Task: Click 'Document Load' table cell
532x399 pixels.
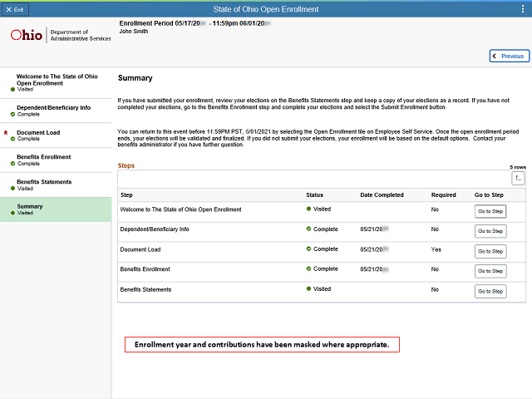Action: click(x=140, y=249)
